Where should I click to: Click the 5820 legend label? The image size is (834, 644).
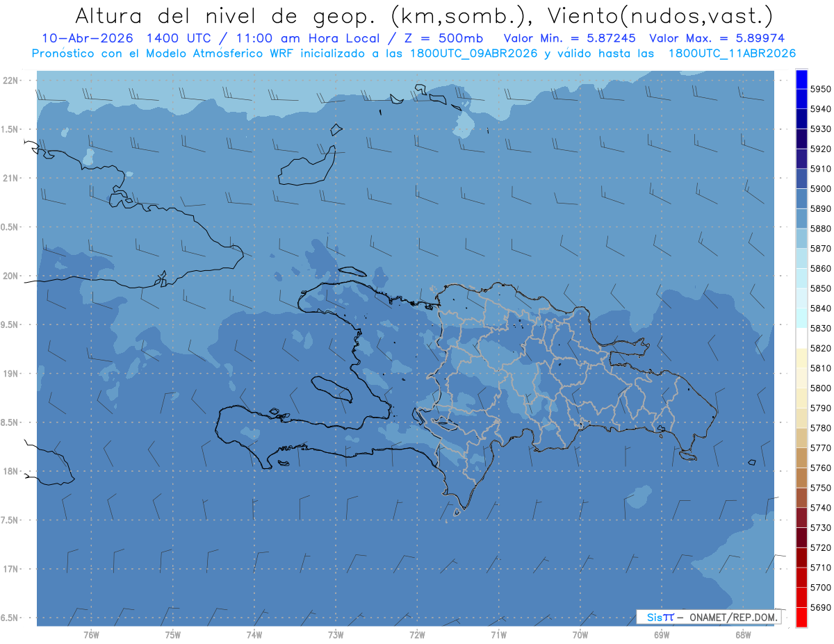[820, 348]
